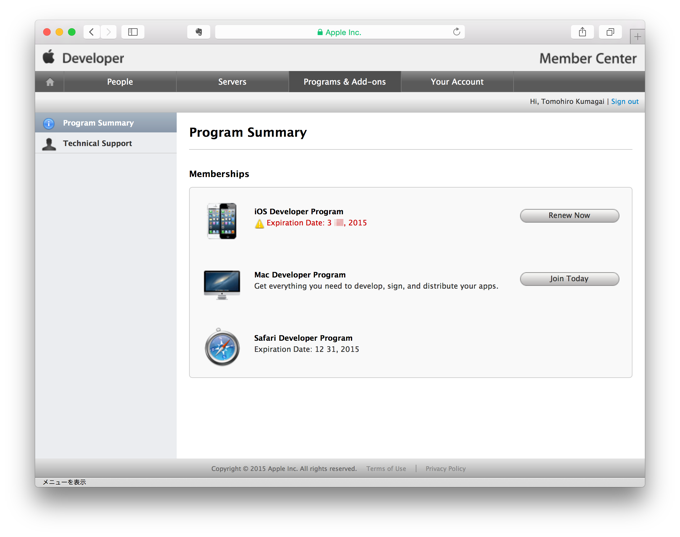Go to home via house icon
Screen dimensions: 680x537
(50, 82)
